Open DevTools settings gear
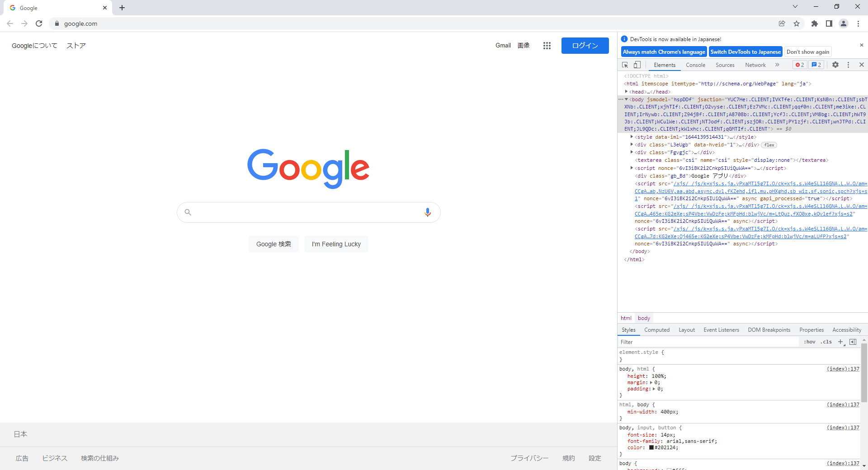The image size is (868, 470). (835, 65)
